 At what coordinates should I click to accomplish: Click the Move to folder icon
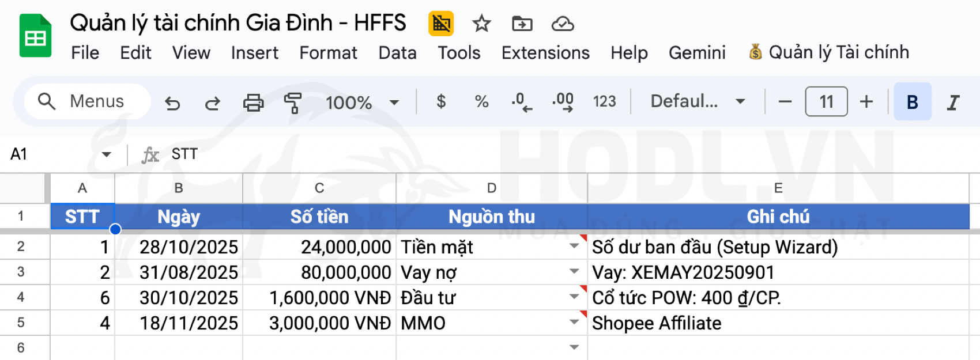coord(522,24)
